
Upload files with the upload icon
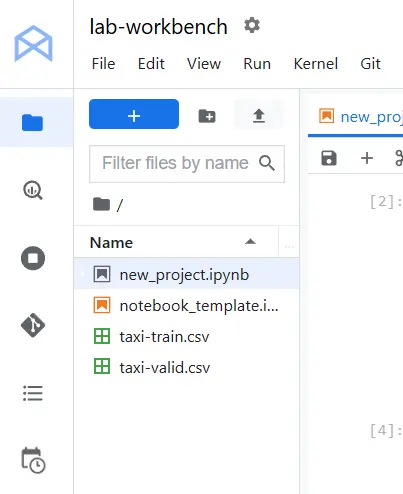pos(259,116)
